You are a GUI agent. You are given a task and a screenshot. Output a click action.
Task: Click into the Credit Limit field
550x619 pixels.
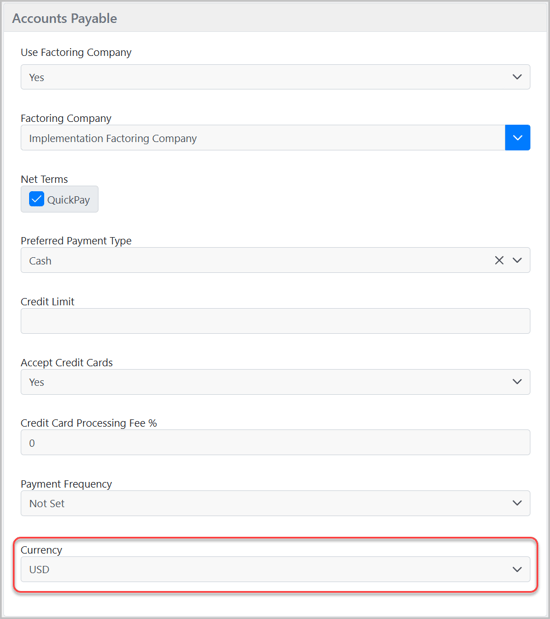pos(275,321)
